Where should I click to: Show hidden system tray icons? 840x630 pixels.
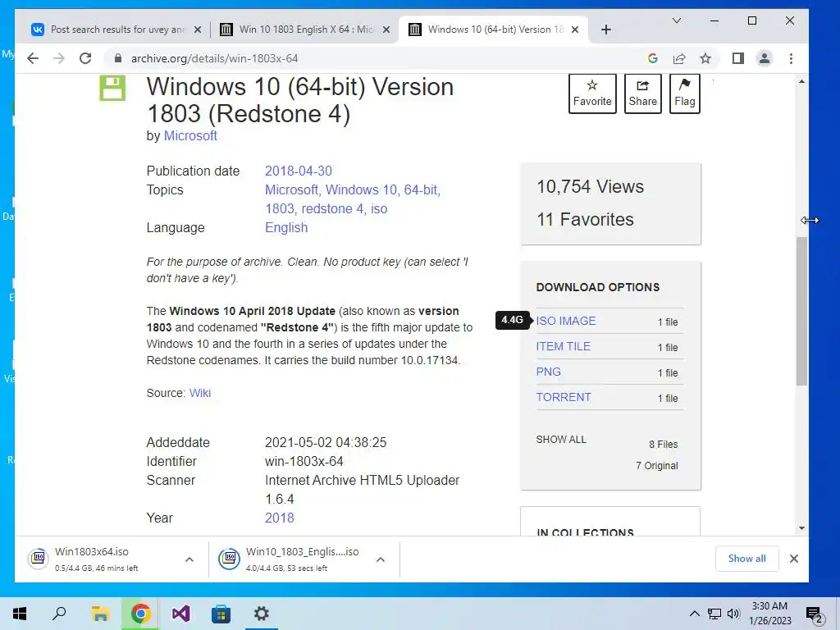click(694, 614)
